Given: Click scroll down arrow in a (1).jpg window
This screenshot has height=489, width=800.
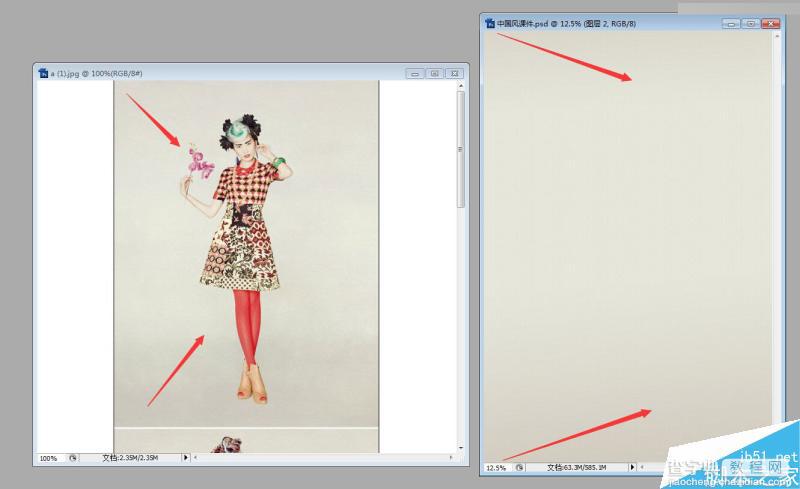Looking at the screenshot, I should click(x=461, y=448).
